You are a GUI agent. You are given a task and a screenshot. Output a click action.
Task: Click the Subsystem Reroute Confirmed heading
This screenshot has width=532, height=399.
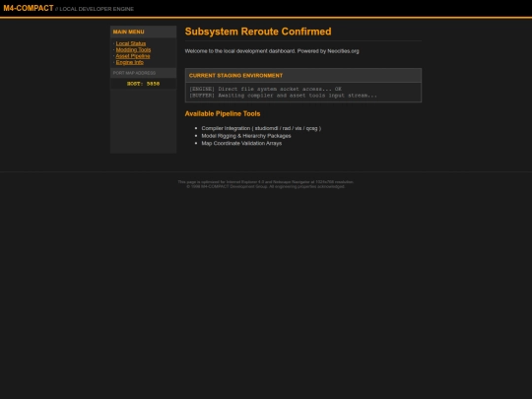pos(258,32)
